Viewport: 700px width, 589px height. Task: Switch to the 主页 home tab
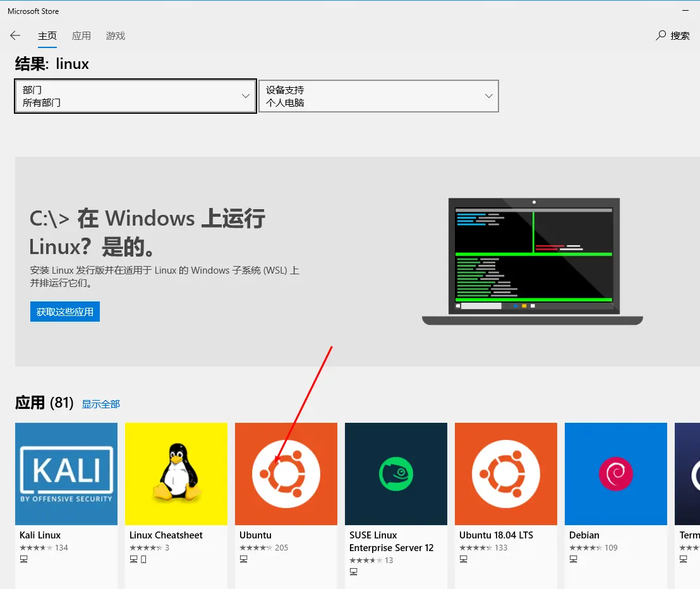click(x=47, y=36)
